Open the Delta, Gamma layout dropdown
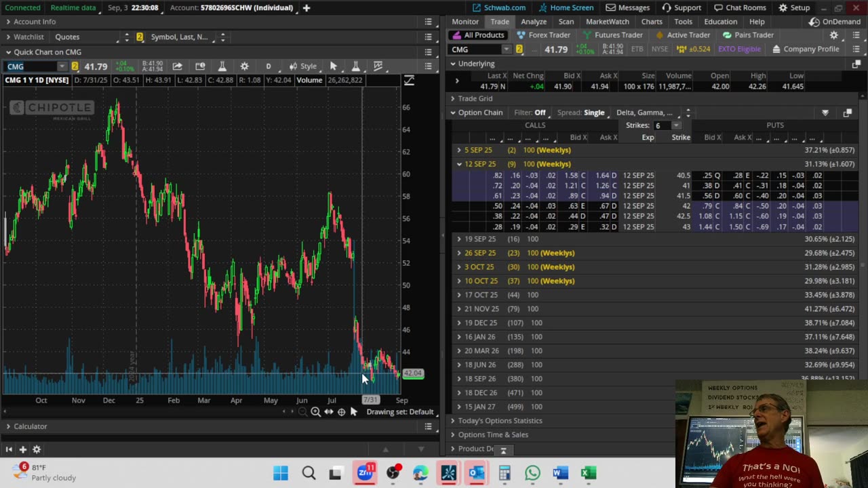This screenshot has width=868, height=488. point(649,113)
